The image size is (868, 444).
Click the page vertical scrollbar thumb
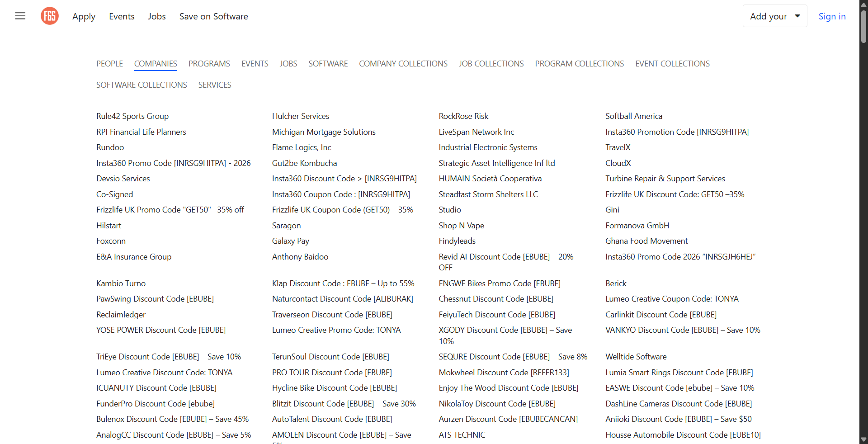(863, 27)
